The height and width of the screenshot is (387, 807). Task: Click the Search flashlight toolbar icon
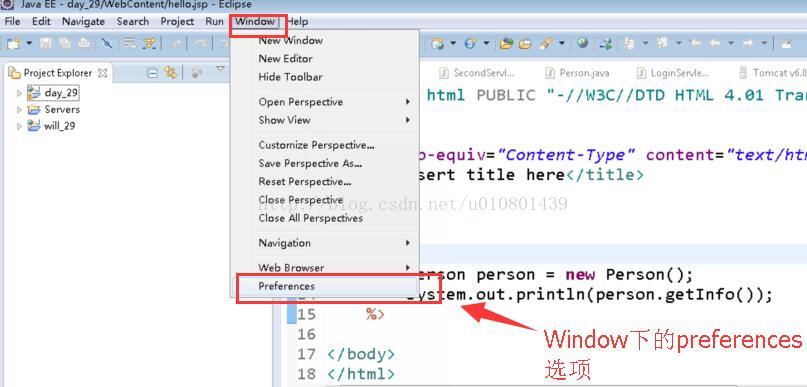click(545, 44)
